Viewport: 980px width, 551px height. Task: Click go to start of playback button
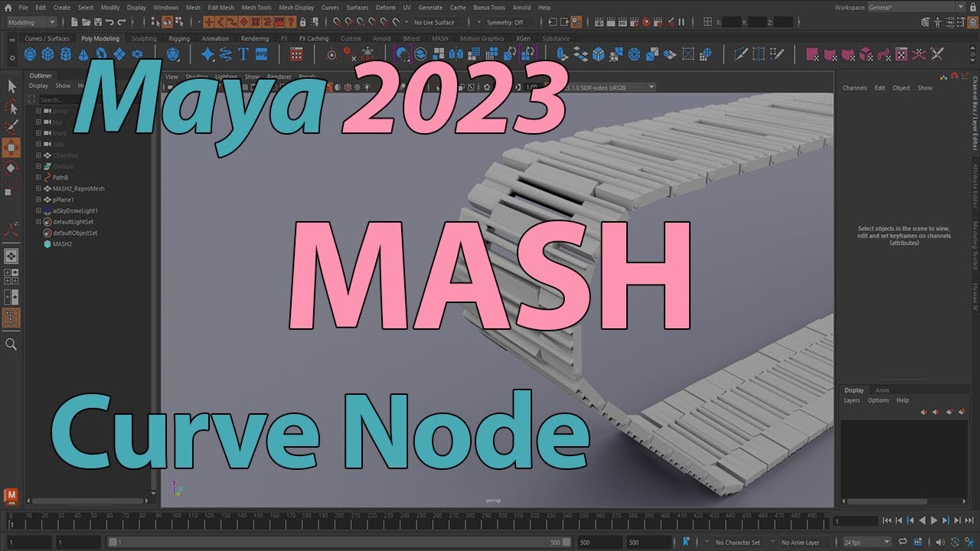coord(887,520)
